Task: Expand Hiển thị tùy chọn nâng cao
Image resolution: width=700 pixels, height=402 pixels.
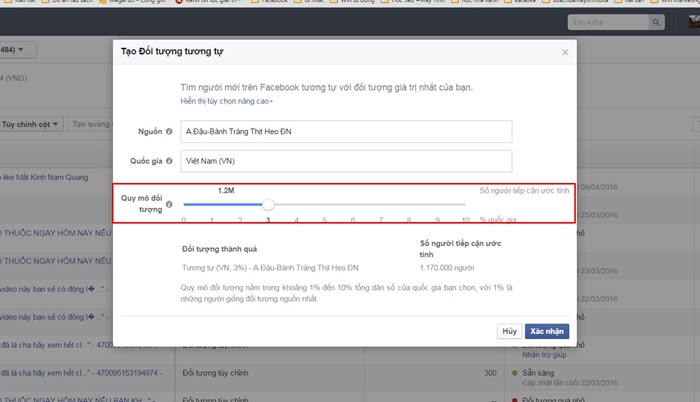Action: coord(227,101)
